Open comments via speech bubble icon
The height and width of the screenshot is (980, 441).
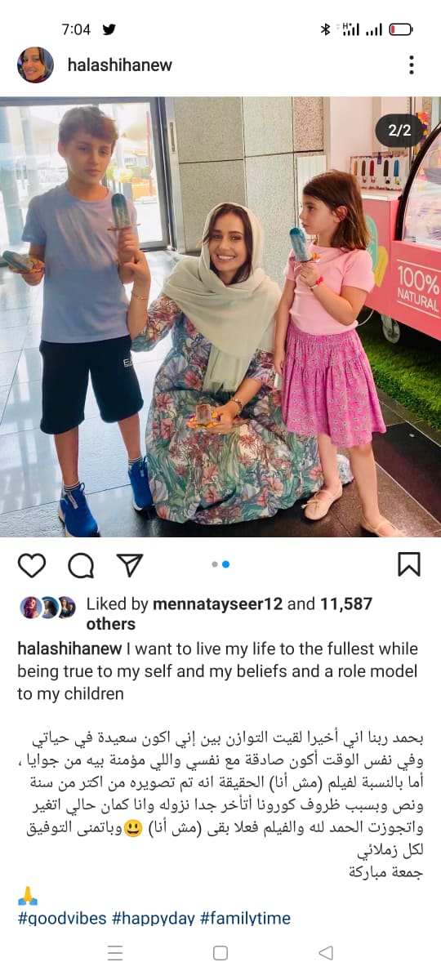point(80,564)
